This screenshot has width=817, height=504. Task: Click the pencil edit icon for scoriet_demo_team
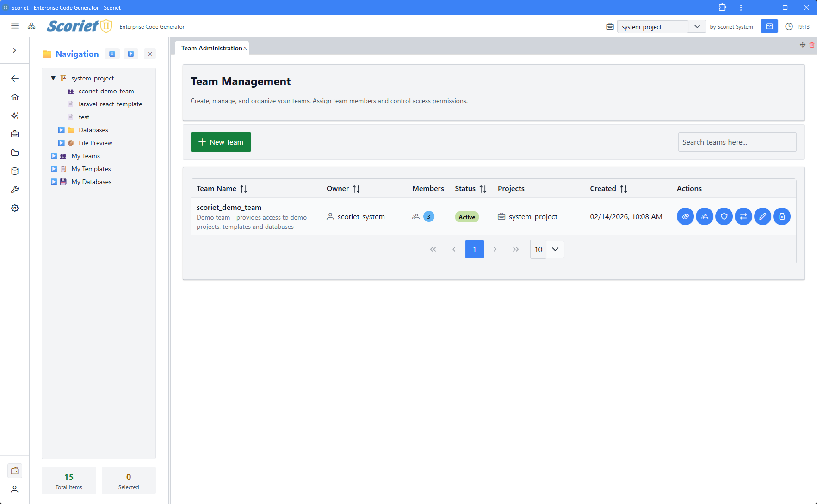click(x=762, y=216)
